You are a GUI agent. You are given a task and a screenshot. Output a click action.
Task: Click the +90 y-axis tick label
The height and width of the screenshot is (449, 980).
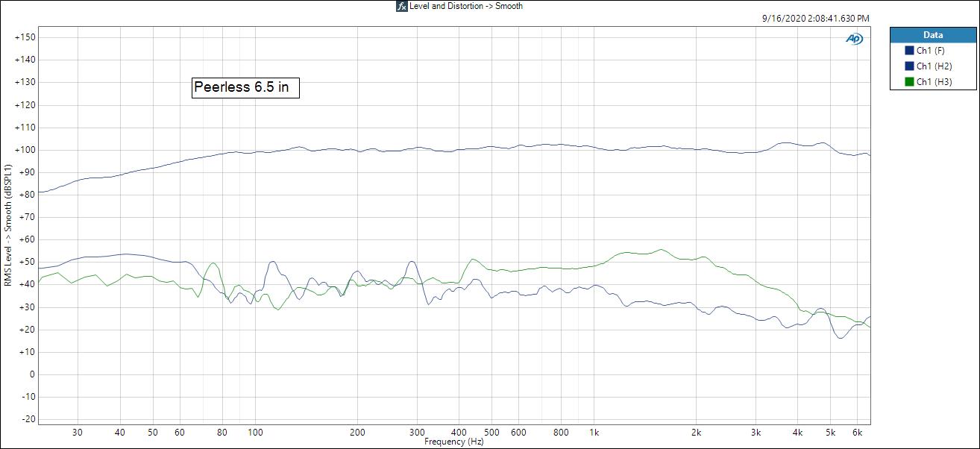27,172
